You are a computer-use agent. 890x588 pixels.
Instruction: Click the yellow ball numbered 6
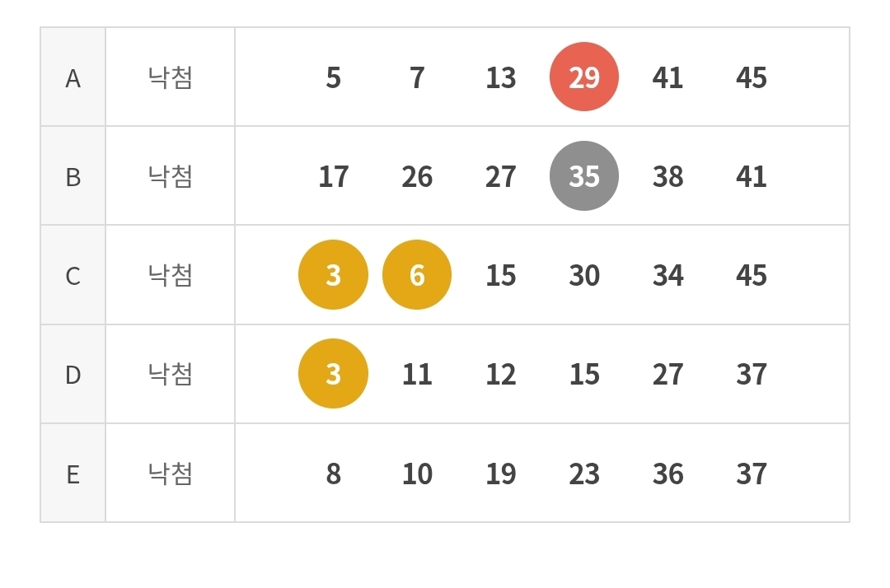click(x=417, y=274)
